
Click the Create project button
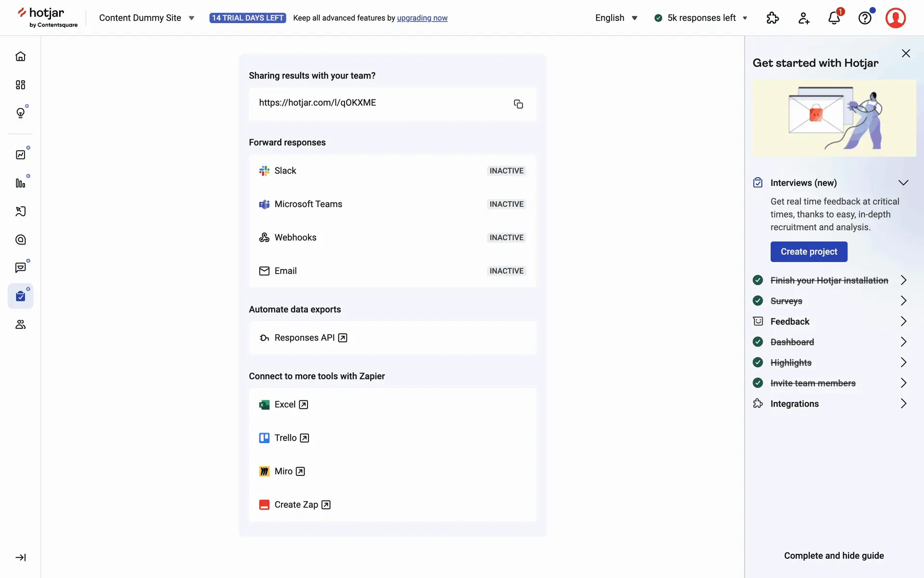(808, 251)
